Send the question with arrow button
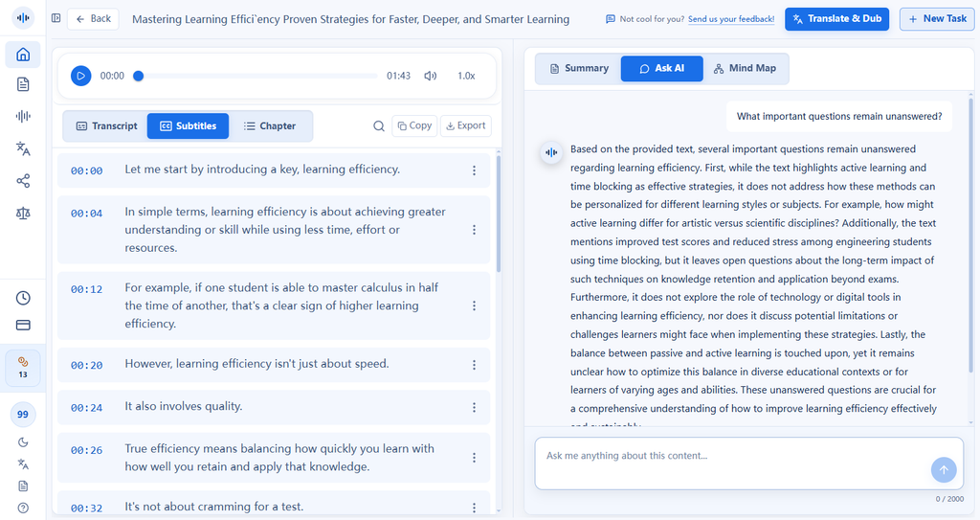 [x=944, y=470]
